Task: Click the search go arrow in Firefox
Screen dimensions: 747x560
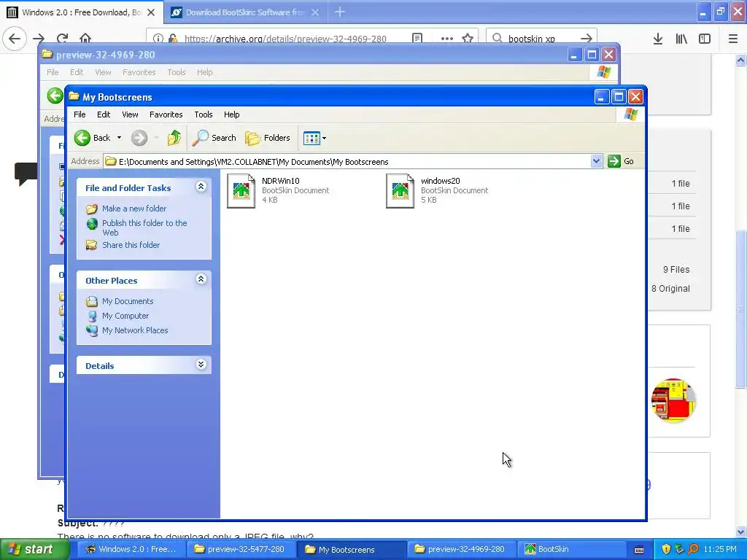Action: 587,38
